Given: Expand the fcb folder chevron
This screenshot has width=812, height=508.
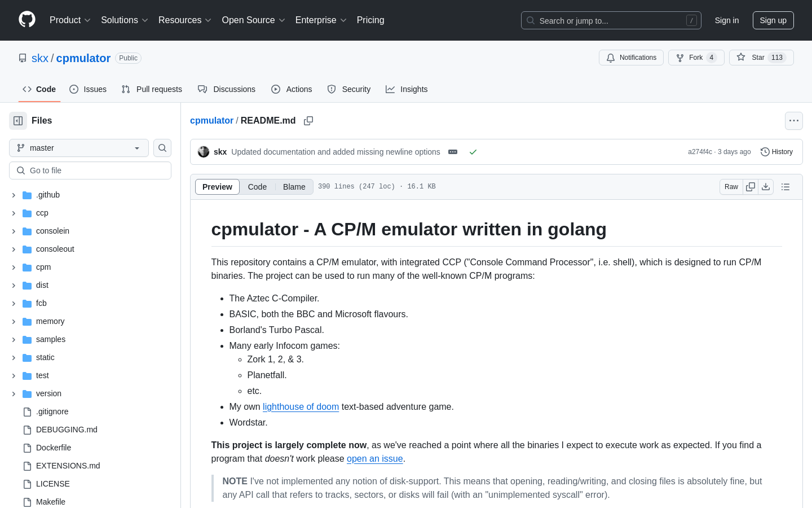Looking at the screenshot, I should tap(14, 303).
